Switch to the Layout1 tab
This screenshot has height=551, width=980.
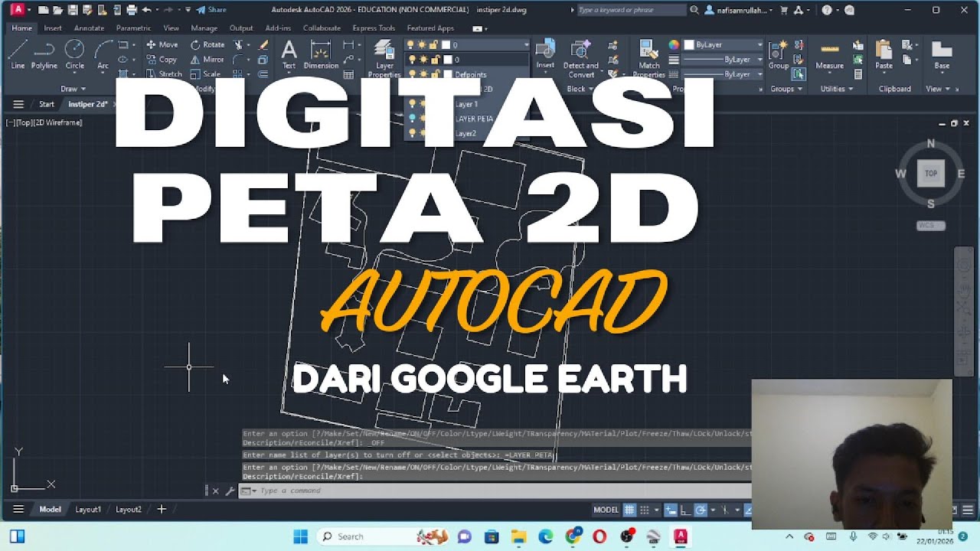88,510
